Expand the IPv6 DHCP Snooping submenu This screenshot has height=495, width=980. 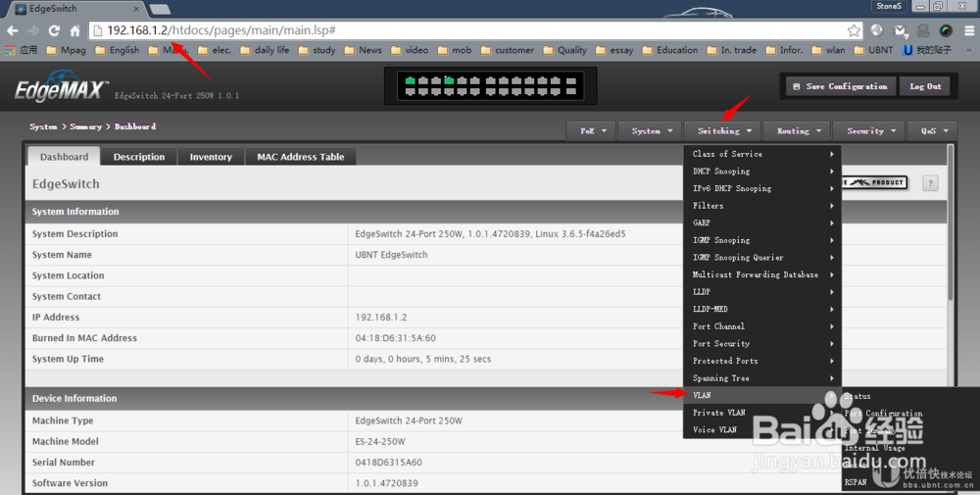coord(761,188)
